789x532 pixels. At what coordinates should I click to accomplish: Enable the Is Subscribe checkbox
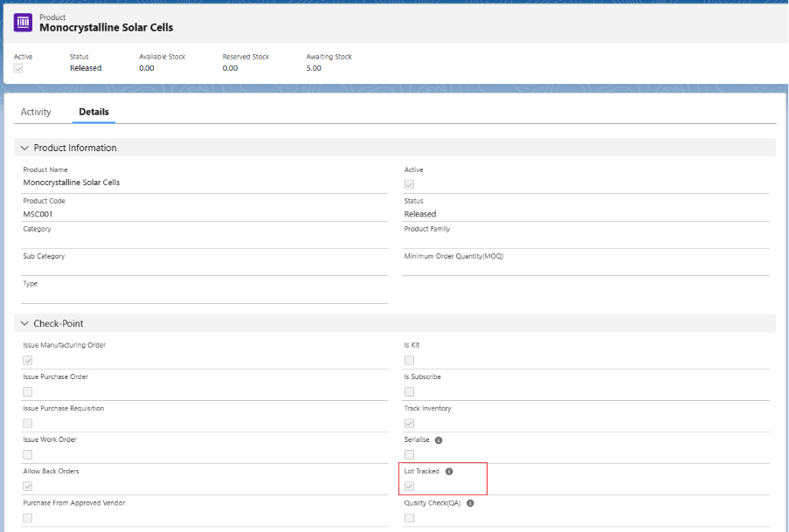[409, 391]
